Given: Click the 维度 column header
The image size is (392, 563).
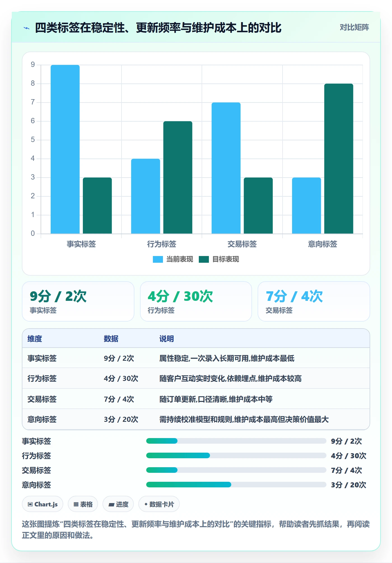Looking at the screenshot, I should point(35,339).
